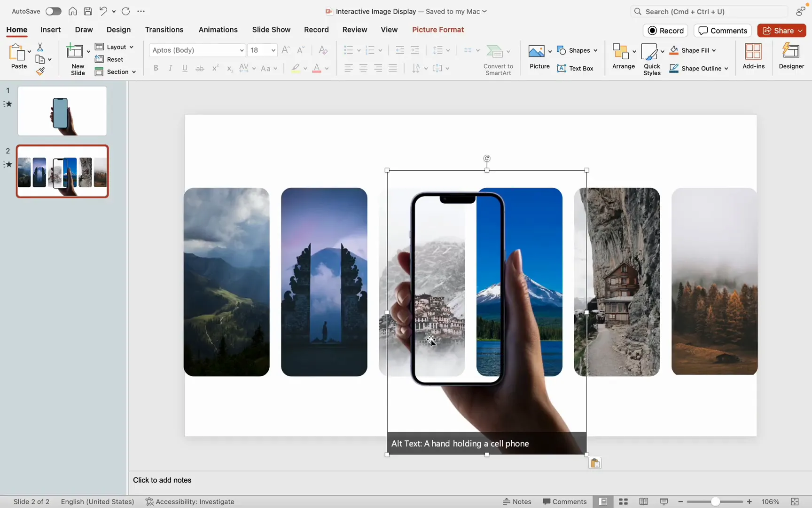Image resolution: width=812 pixels, height=508 pixels.
Task: Fit slide to current window
Action: 795,502
